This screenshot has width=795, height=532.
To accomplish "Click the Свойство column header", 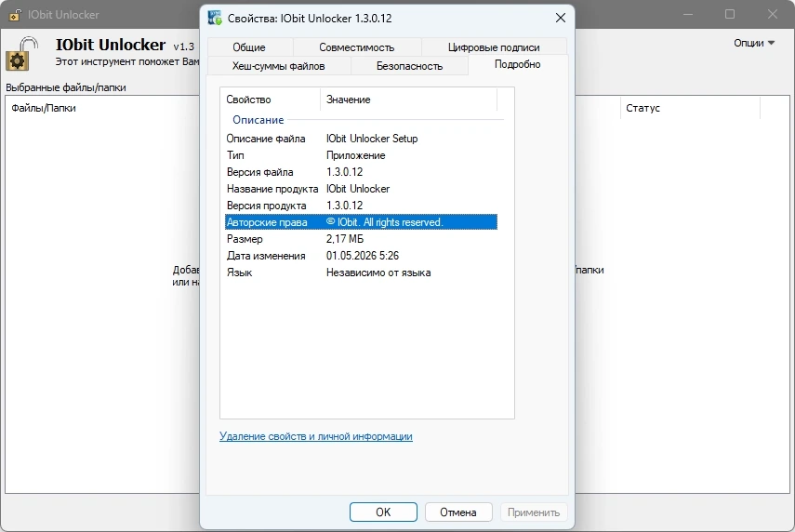I will (271, 100).
